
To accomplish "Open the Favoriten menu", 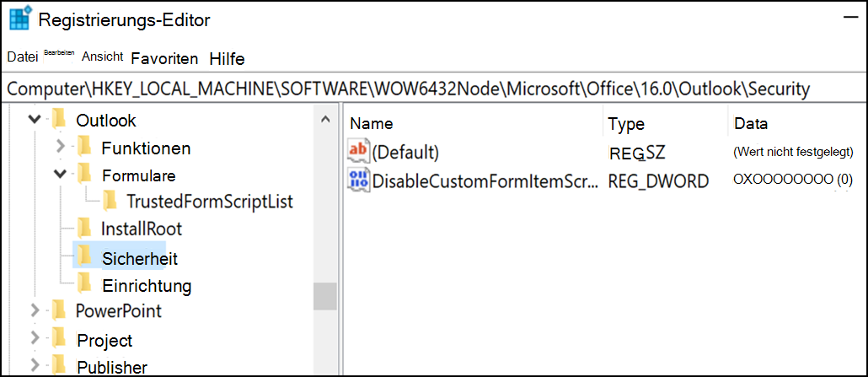I will tap(164, 59).
